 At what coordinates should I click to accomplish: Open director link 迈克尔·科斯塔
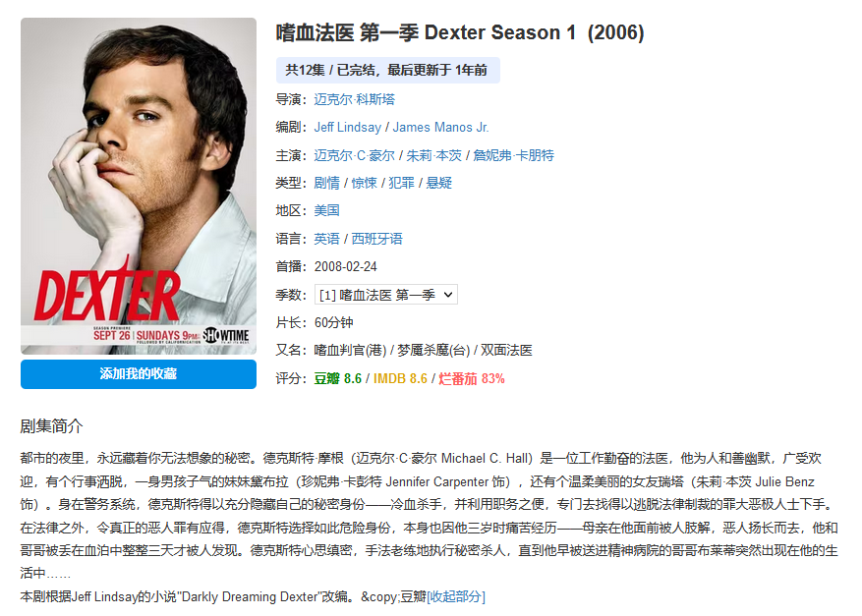pyautogui.click(x=355, y=99)
